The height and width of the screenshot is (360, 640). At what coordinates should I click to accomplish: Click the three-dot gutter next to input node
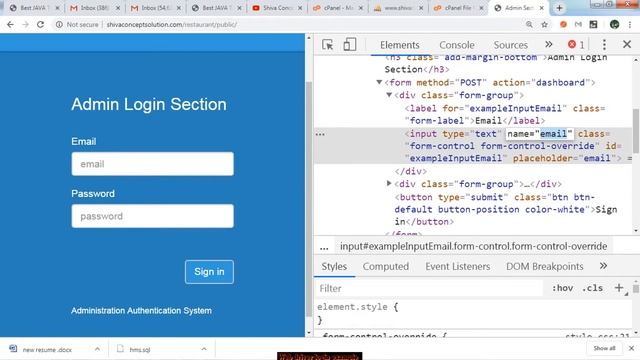point(320,134)
